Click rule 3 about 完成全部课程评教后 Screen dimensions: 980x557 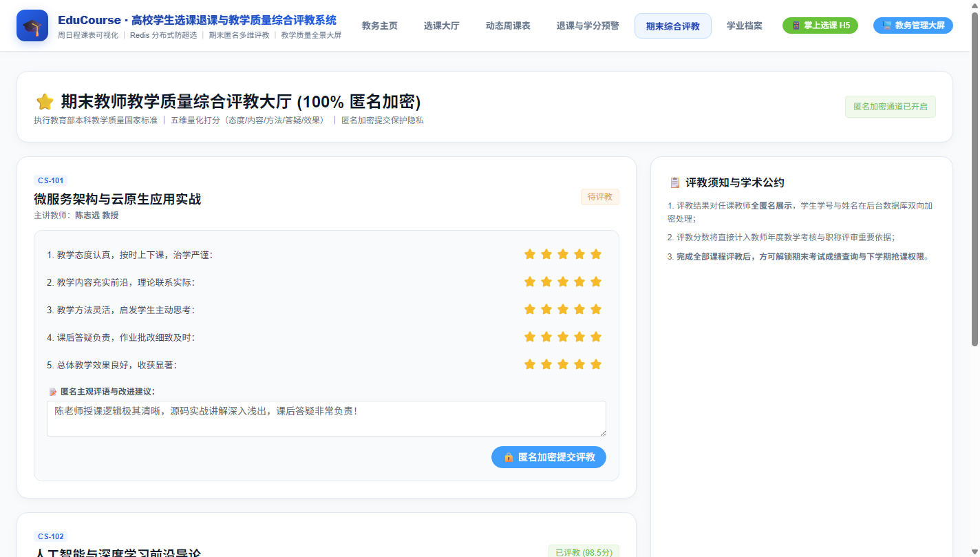coord(798,257)
